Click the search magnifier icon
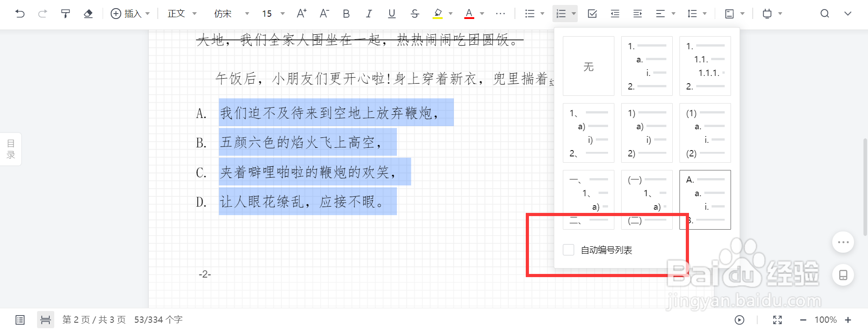Viewport: 868px width, 330px height. (825, 14)
